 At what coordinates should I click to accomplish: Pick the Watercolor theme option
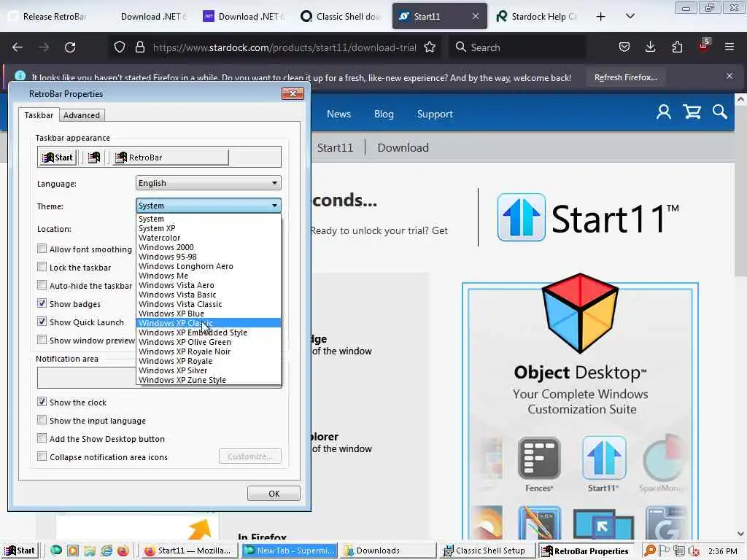point(209,238)
